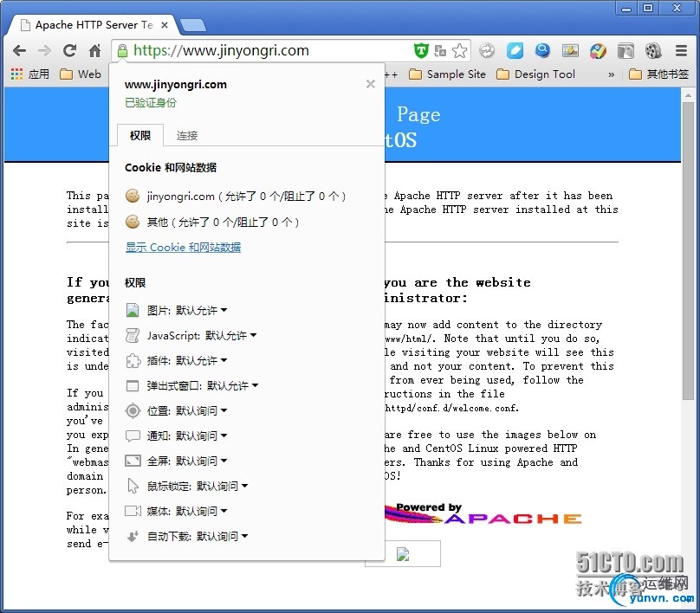Click the forward navigation arrow
This screenshot has height=613, width=700.
click(44, 51)
